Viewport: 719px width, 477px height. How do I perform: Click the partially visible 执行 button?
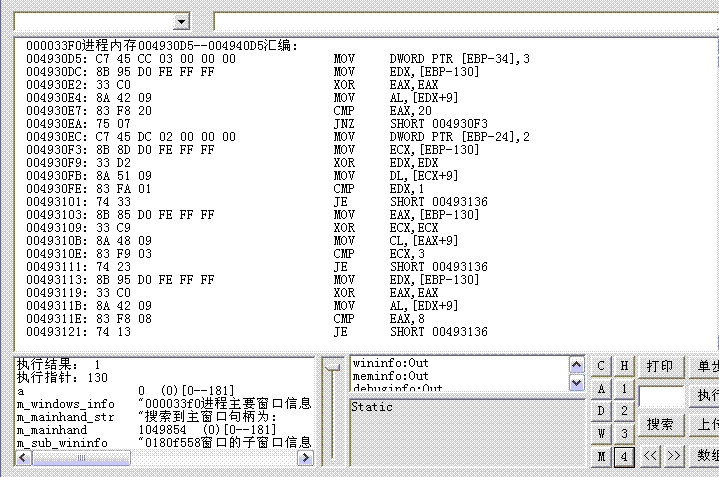[x=704, y=395]
